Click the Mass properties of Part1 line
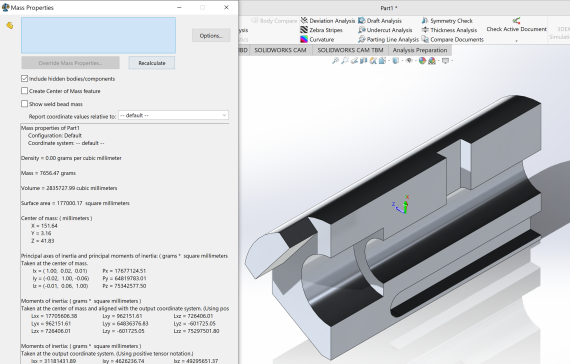This screenshot has width=570, height=364. coord(50,128)
